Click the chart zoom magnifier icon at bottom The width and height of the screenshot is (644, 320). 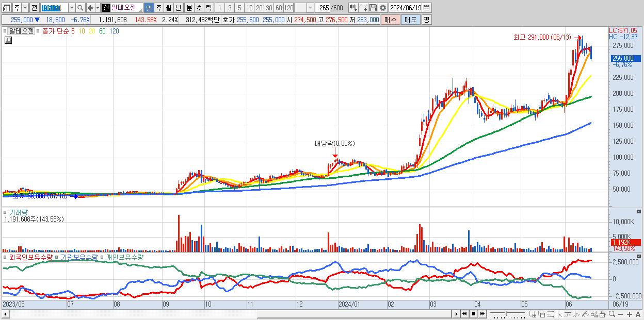click(x=612, y=314)
